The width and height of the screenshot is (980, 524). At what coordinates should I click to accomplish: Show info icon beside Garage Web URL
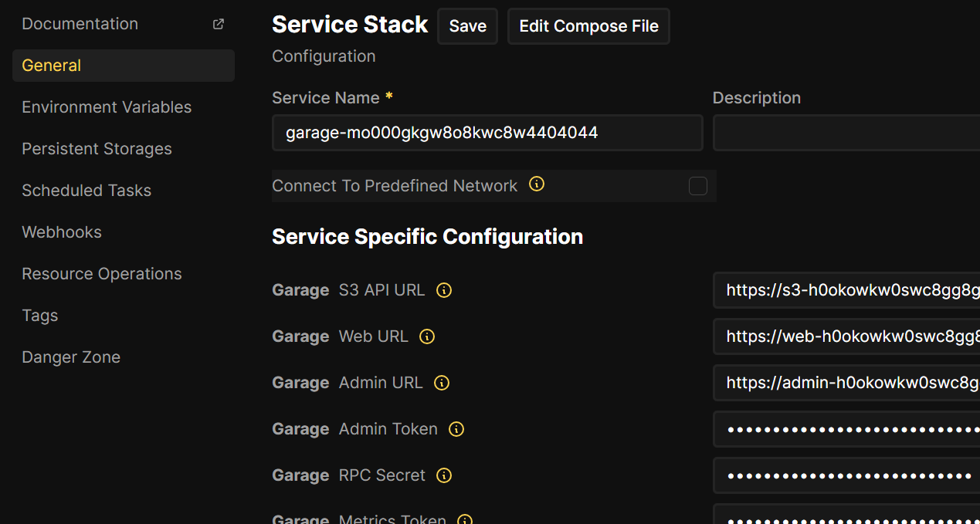pos(427,336)
